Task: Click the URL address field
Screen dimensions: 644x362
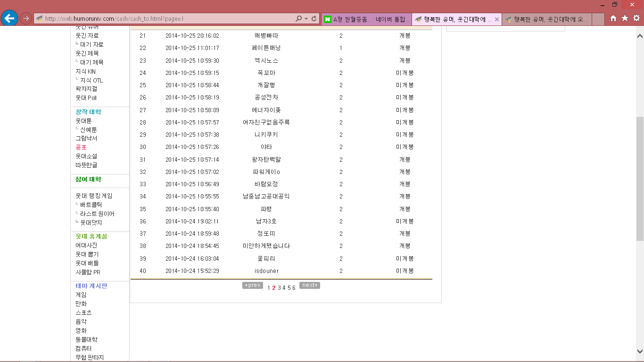Action: click(165, 19)
